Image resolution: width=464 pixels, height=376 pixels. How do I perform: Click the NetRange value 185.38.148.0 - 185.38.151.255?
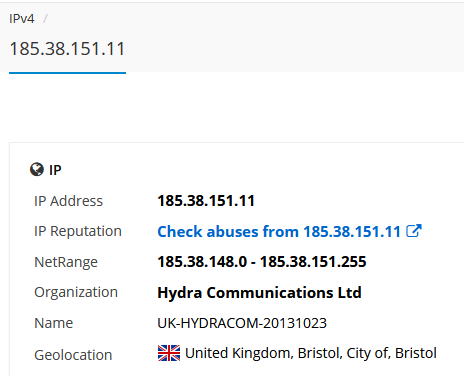(x=262, y=262)
